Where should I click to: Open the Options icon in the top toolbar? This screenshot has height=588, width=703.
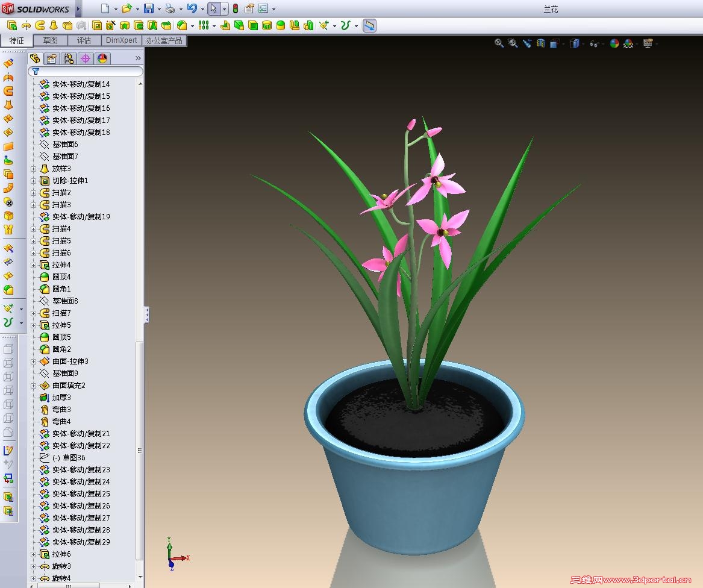click(263, 8)
